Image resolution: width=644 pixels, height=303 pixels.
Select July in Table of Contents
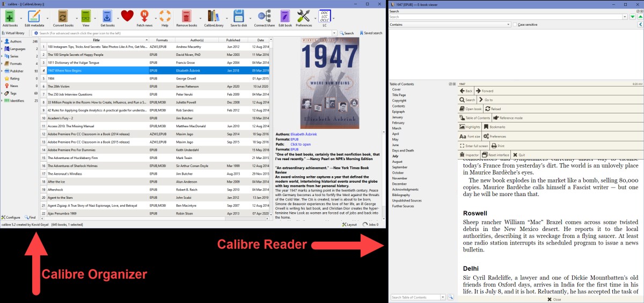coord(396,156)
